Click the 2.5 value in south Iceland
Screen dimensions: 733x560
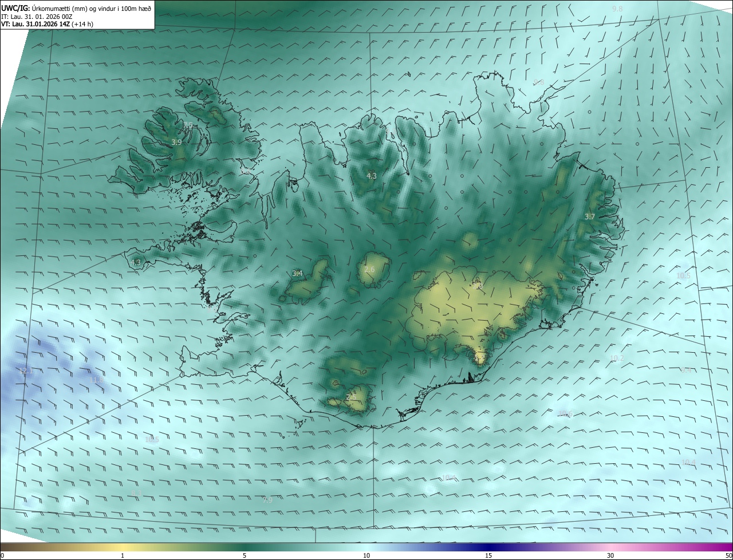pyautogui.click(x=351, y=396)
